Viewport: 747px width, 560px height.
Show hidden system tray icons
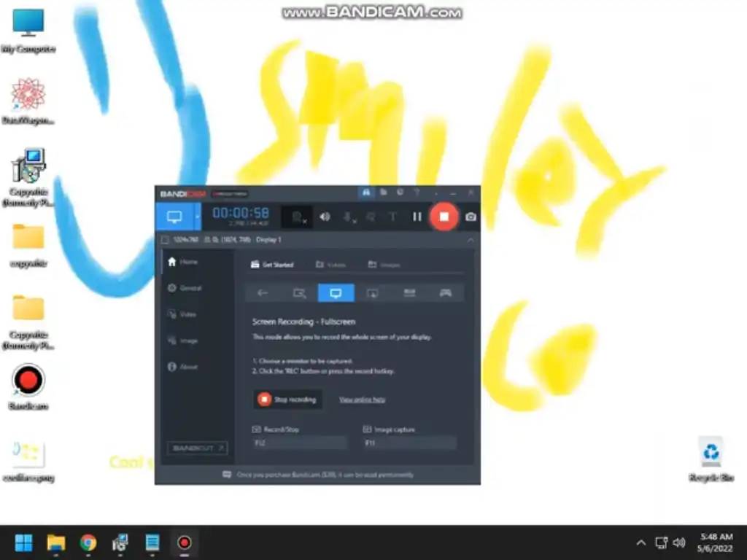pyautogui.click(x=641, y=542)
